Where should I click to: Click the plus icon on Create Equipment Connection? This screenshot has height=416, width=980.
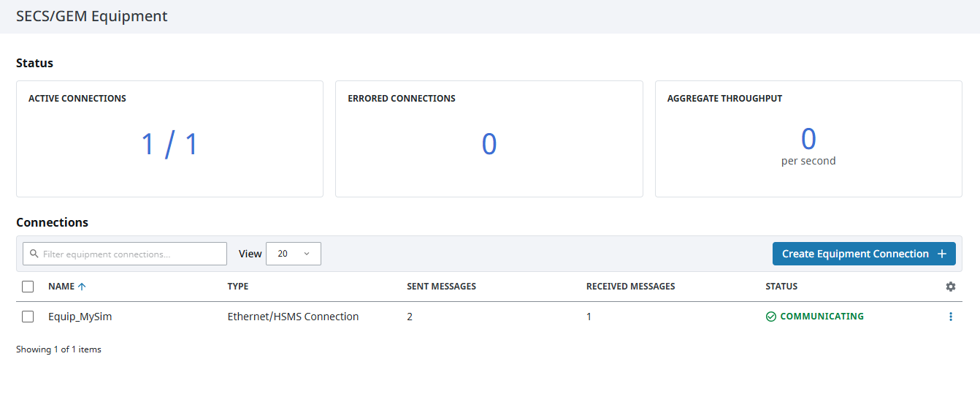(941, 254)
